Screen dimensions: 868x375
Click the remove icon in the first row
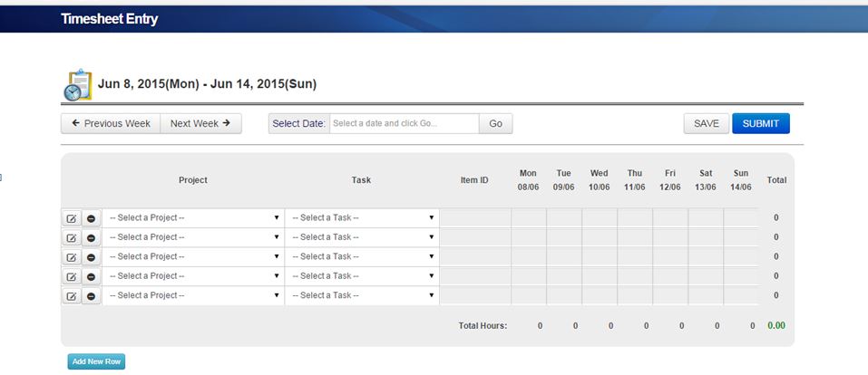pyautogui.click(x=91, y=218)
